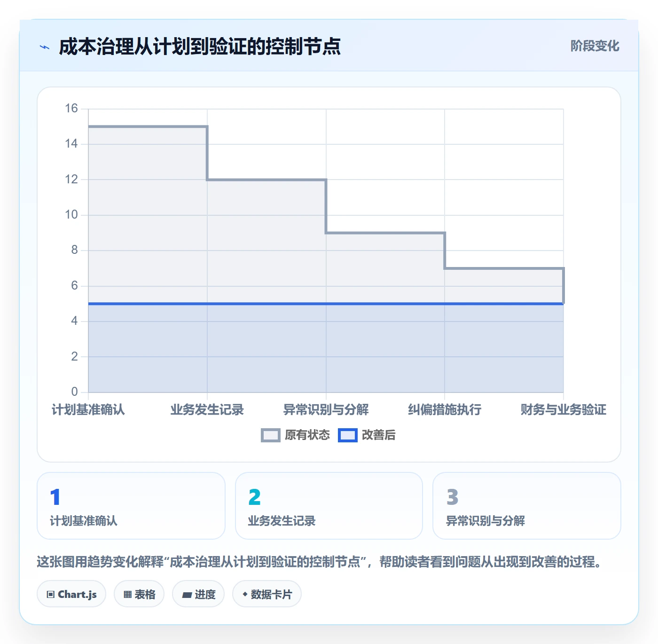Click x-axis label 异常识别与分解
This screenshot has height=644, width=658.
click(326, 410)
